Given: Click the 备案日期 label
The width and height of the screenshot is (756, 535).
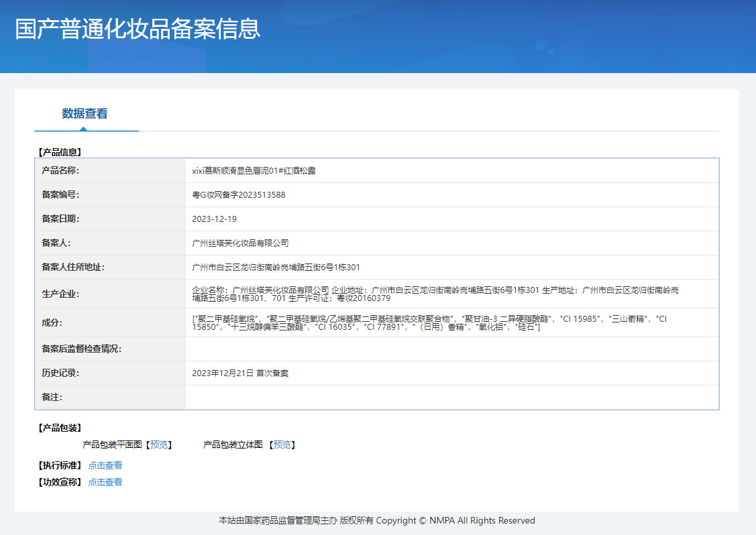Looking at the screenshot, I should (x=60, y=219).
